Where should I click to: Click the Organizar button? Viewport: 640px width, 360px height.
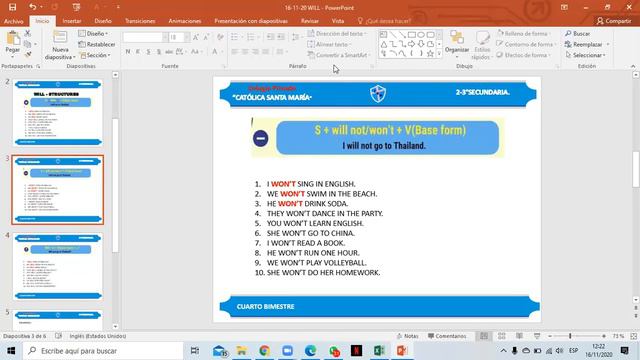(457, 43)
